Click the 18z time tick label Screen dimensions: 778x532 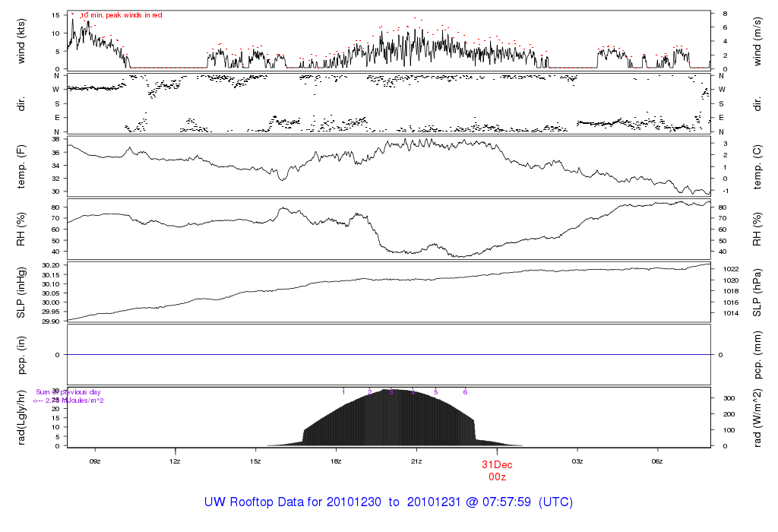336,461
